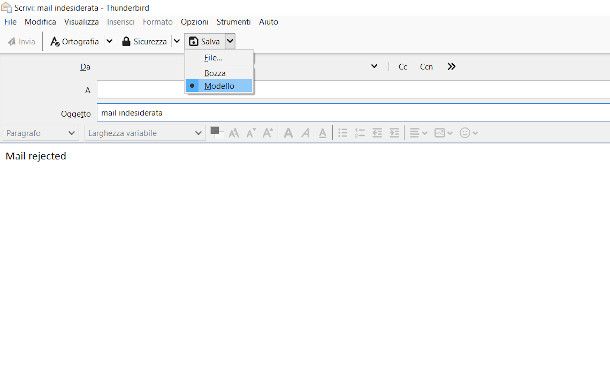Open the Opzioni menu

(194, 22)
